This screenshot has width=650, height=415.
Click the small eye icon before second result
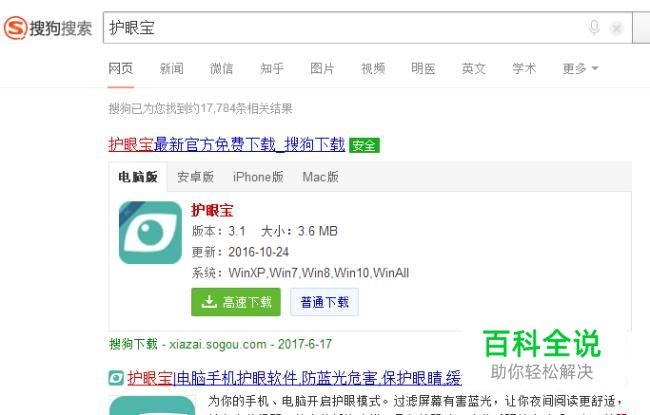pyautogui.click(x=116, y=378)
